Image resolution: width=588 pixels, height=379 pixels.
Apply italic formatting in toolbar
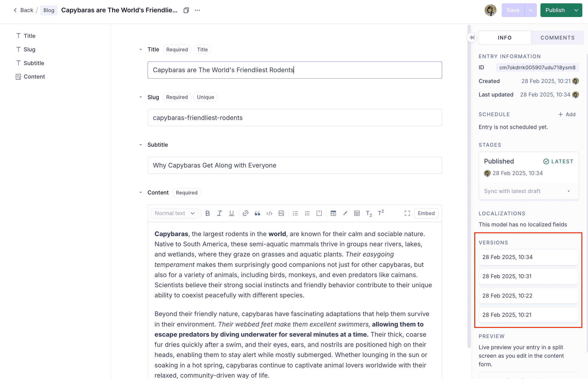(219, 213)
